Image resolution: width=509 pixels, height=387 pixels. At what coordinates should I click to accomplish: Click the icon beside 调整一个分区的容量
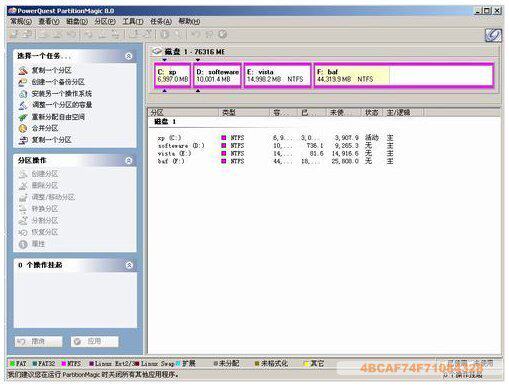coord(23,105)
